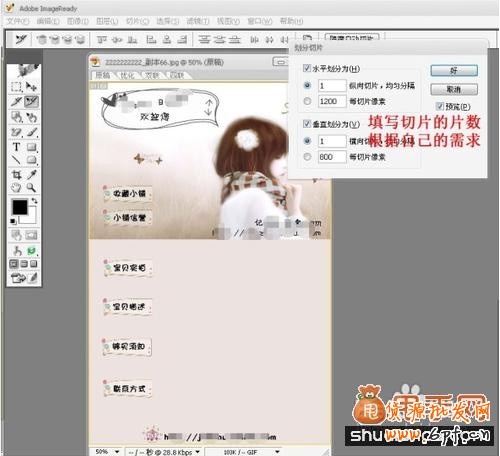The image size is (500, 456).
Task: Open the 100K / -- GIF info dropdown
Action: [277, 452]
